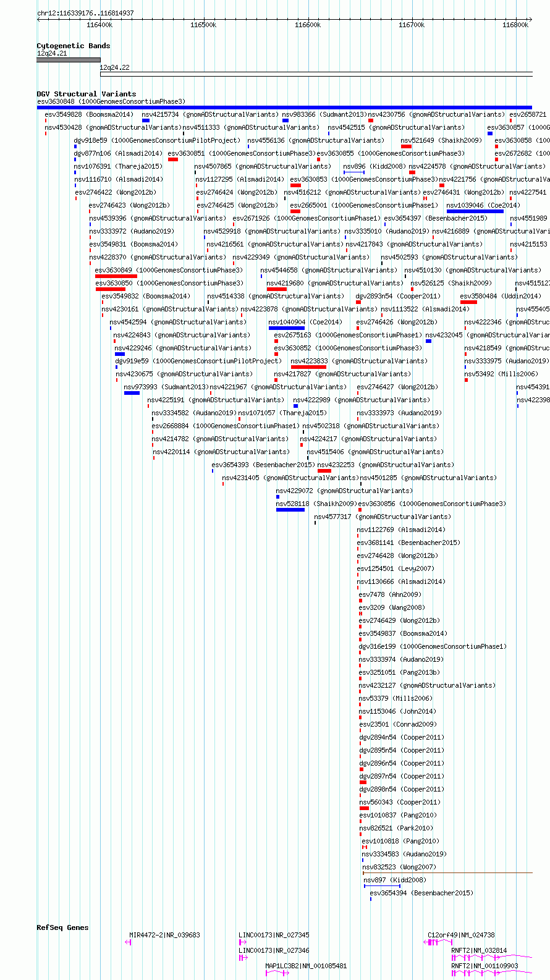Select the red esv3630851 feature bar
The image size is (550, 980).
(x=173, y=159)
